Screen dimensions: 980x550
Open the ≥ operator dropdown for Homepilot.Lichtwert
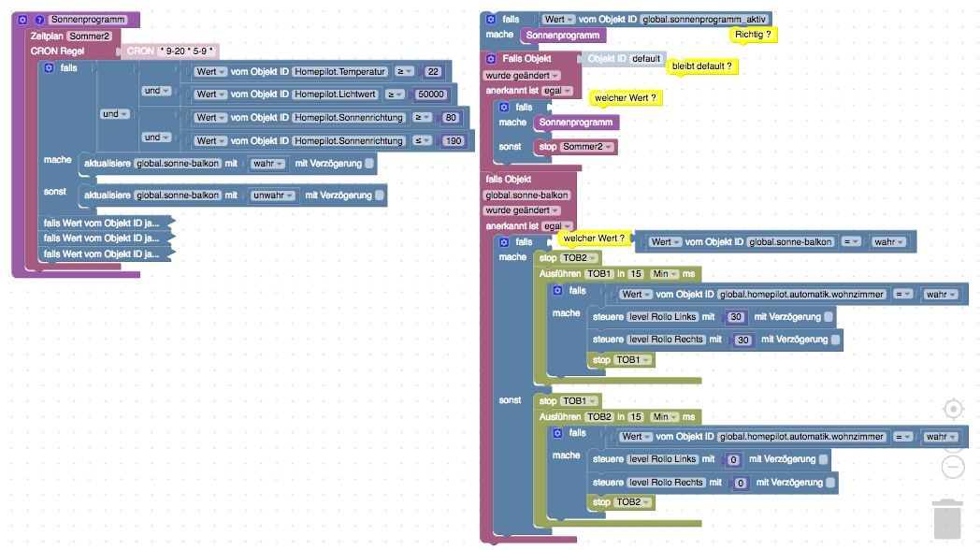[x=395, y=94]
